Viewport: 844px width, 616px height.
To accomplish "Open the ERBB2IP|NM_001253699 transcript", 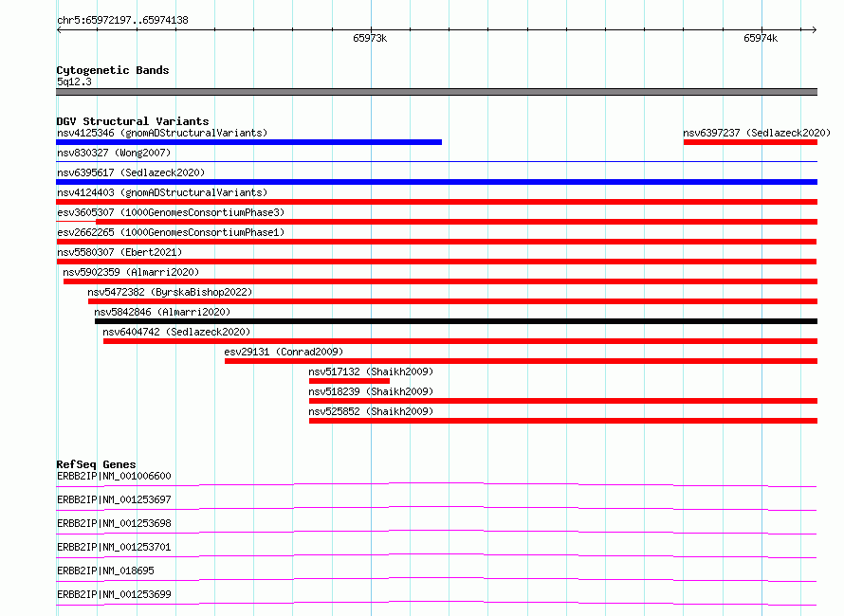I will coord(114,594).
